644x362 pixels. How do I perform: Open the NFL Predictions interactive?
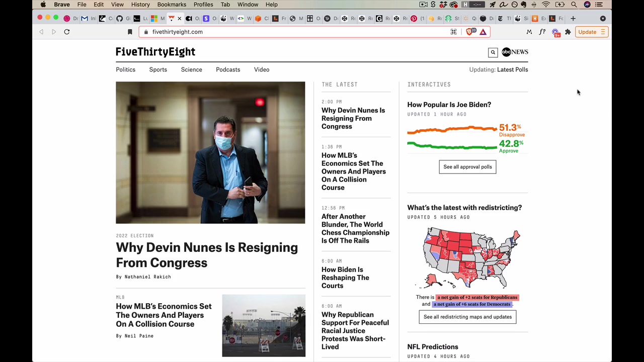433,347
